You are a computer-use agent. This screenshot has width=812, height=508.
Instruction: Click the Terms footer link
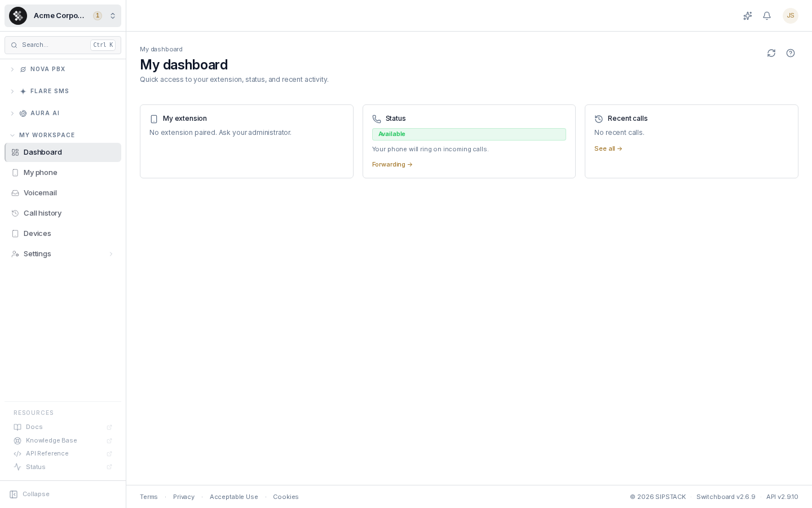click(149, 497)
